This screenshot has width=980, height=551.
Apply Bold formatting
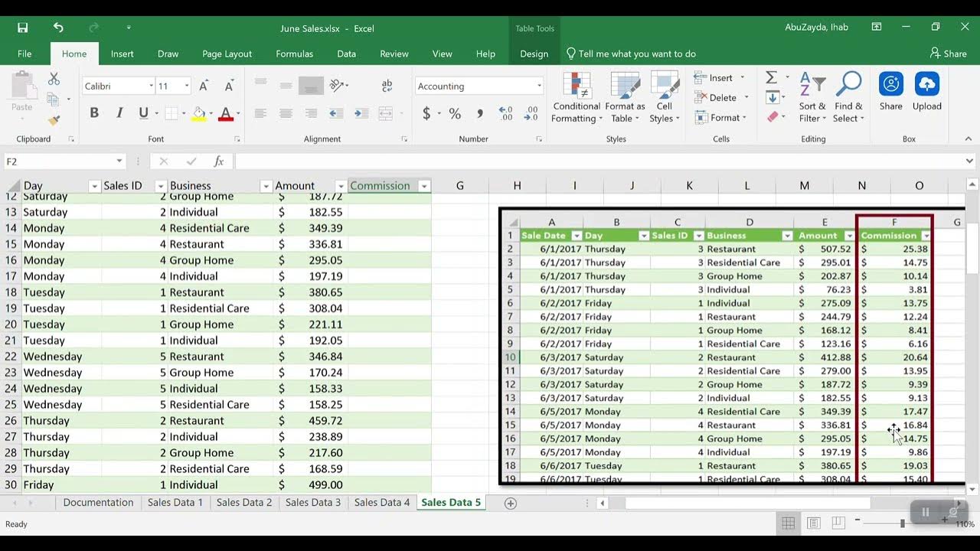pos(94,113)
